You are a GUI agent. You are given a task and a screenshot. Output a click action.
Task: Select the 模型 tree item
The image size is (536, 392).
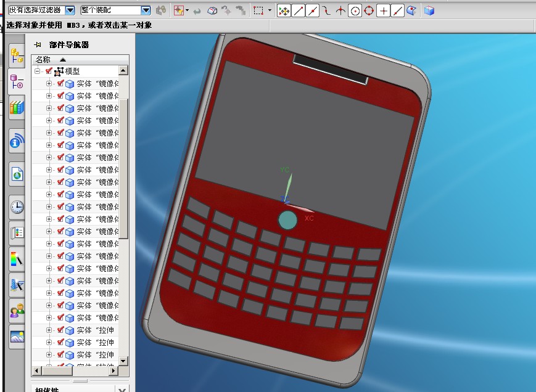72,71
